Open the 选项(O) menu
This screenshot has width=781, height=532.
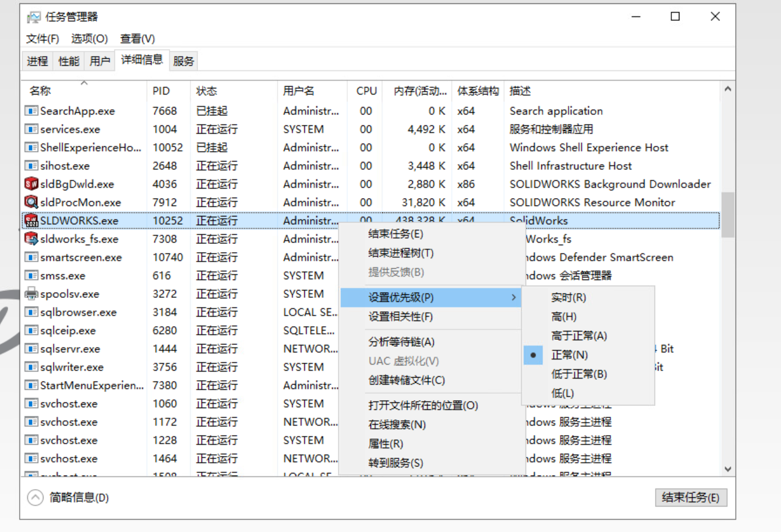[x=89, y=39]
